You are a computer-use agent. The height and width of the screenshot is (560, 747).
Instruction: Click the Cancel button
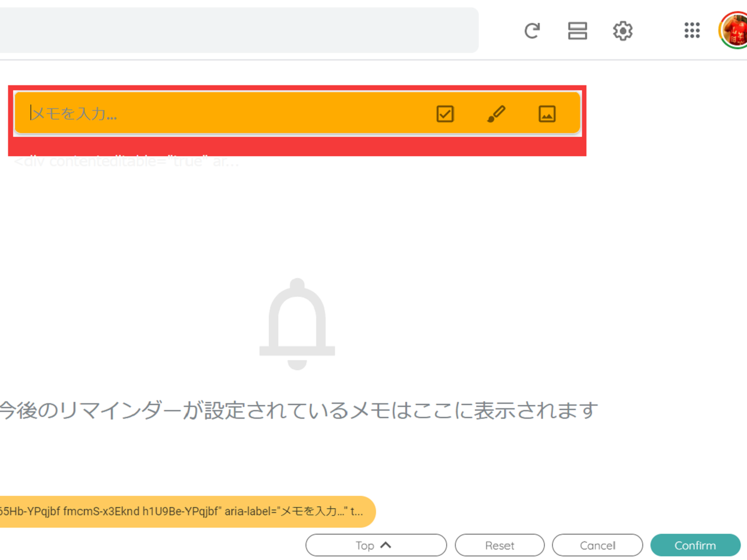tap(598, 546)
